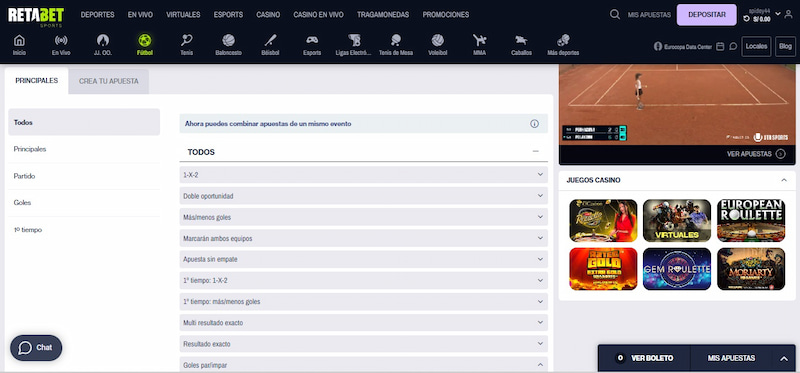Go to Esports gamepad icon

tap(312, 40)
